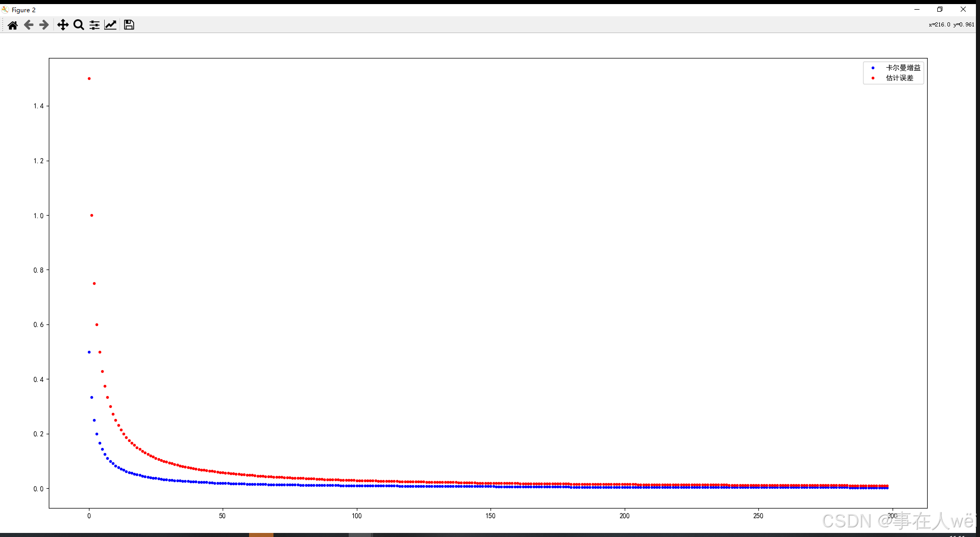
Task: Open the edit axis parameters tool
Action: (x=110, y=25)
